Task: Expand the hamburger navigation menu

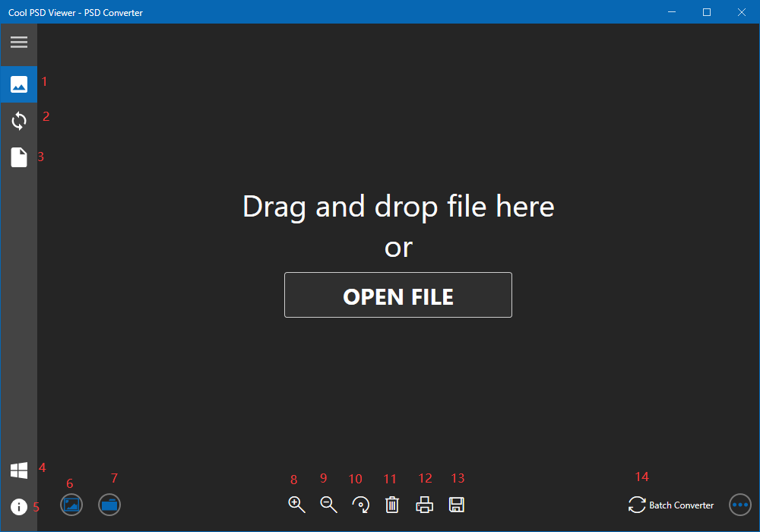Action: pos(18,43)
